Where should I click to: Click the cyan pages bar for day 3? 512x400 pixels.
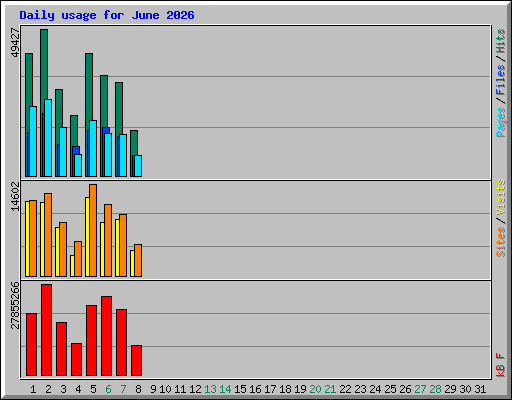click(x=63, y=152)
